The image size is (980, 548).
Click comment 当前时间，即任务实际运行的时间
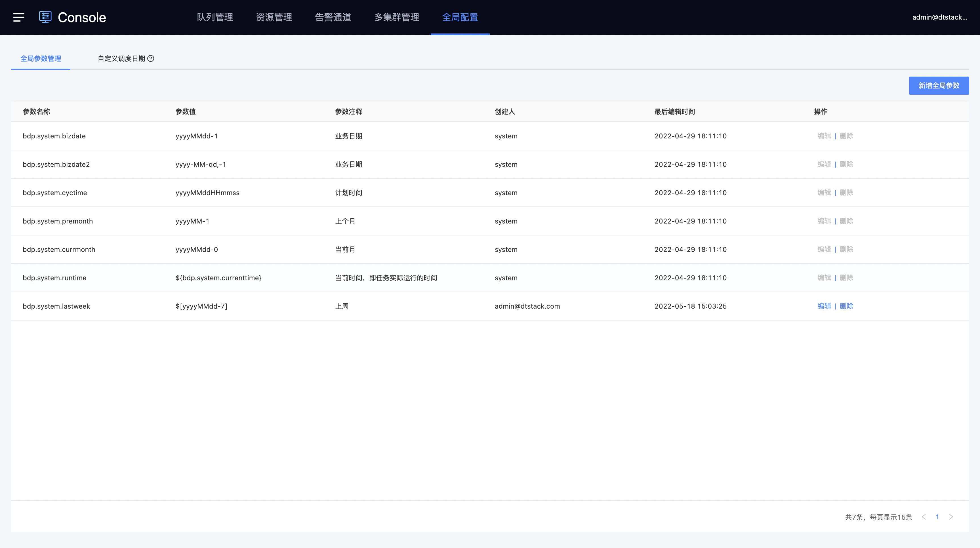click(x=386, y=278)
